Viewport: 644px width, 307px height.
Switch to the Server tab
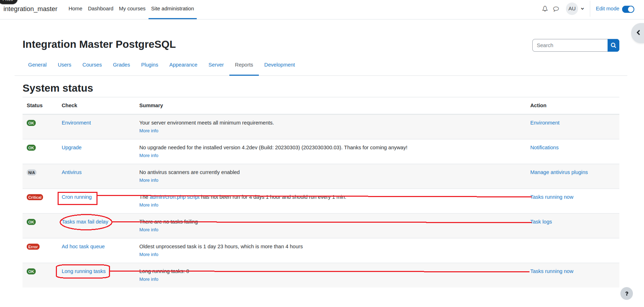click(216, 65)
